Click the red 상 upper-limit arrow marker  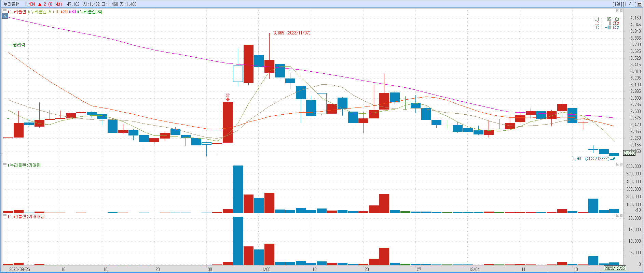tap(228, 97)
